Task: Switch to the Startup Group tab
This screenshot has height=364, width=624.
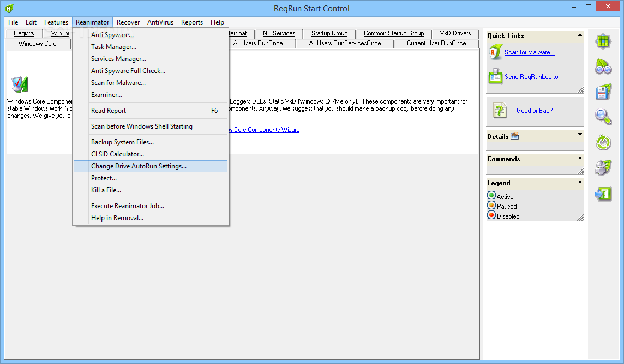Action: click(x=329, y=33)
